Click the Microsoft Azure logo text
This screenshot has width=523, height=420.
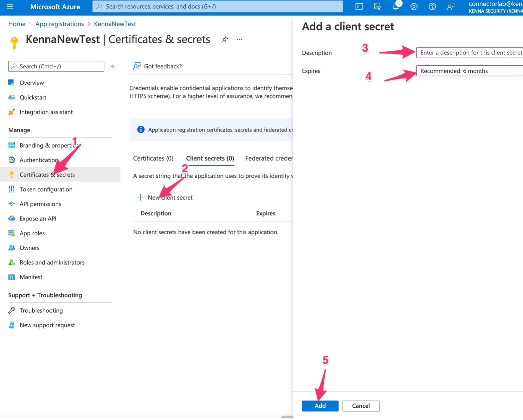click(x=55, y=7)
